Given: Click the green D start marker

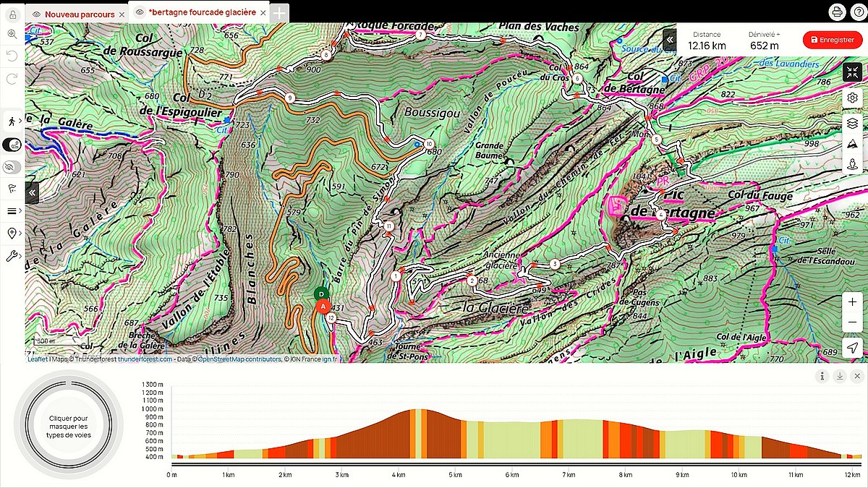Looking at the screenshot, I should 321,294.
